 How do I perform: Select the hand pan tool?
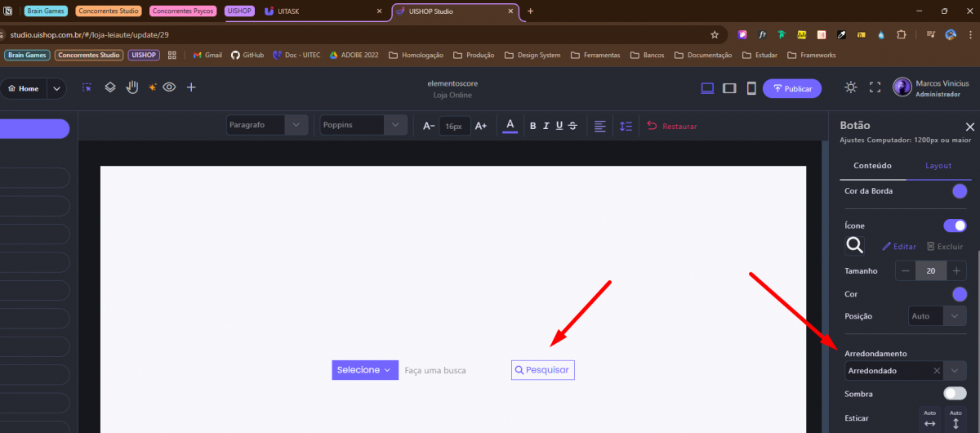(132, 87)
